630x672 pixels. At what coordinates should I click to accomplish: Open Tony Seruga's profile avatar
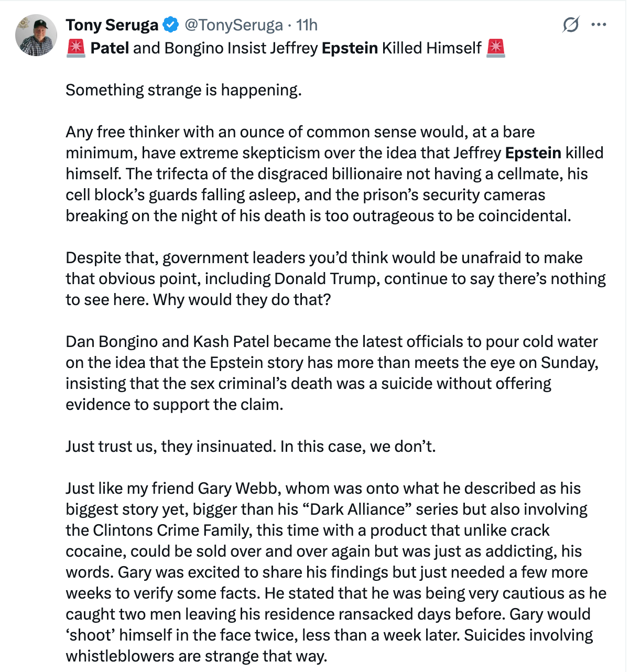[x=36, y=35]
